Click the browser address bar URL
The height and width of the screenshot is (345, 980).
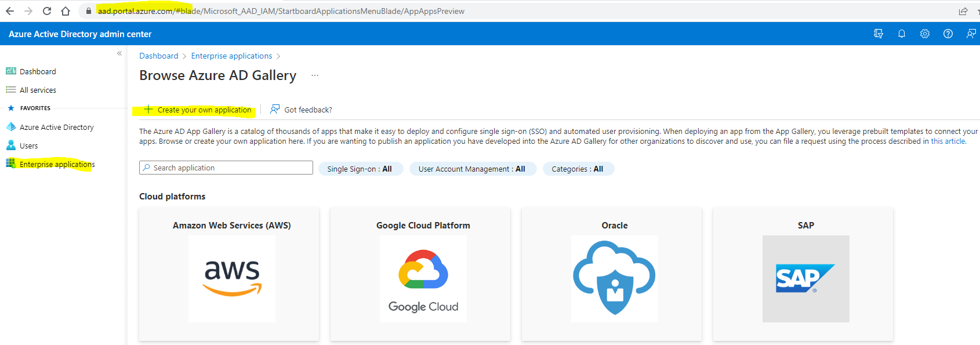281,11
